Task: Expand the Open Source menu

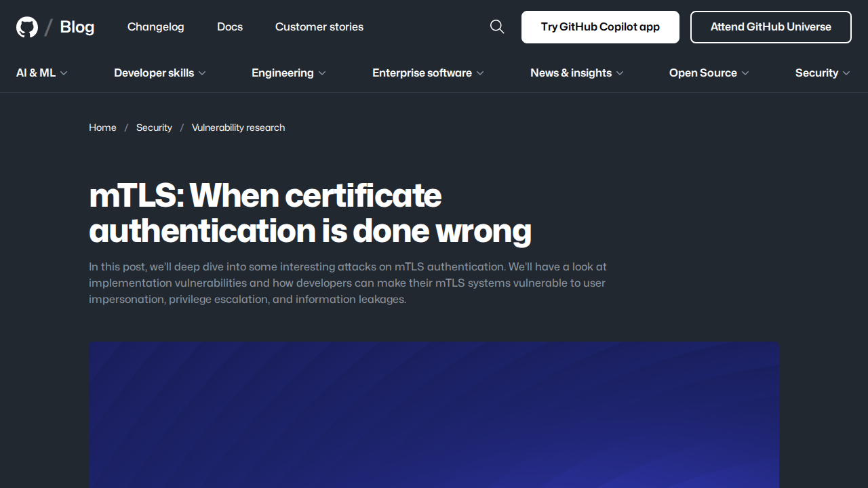Action: point(709,73)
